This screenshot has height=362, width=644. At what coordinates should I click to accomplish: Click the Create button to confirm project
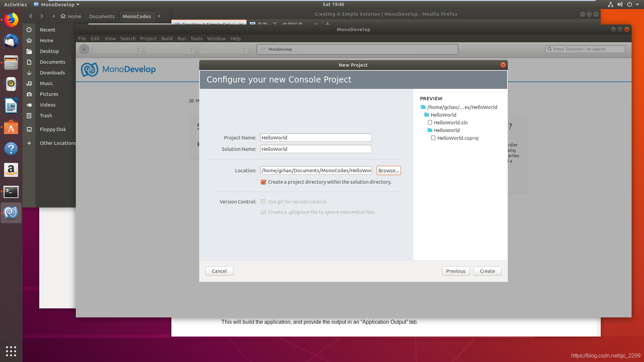pos(487,270)
